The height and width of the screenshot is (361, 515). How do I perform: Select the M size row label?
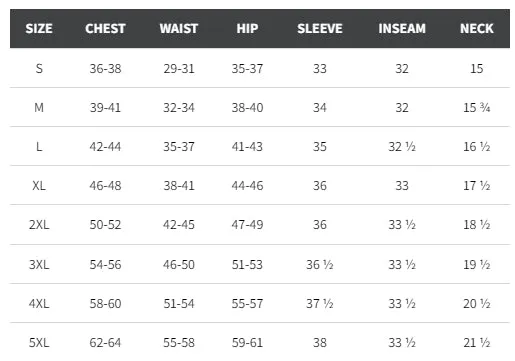point(39,108)
